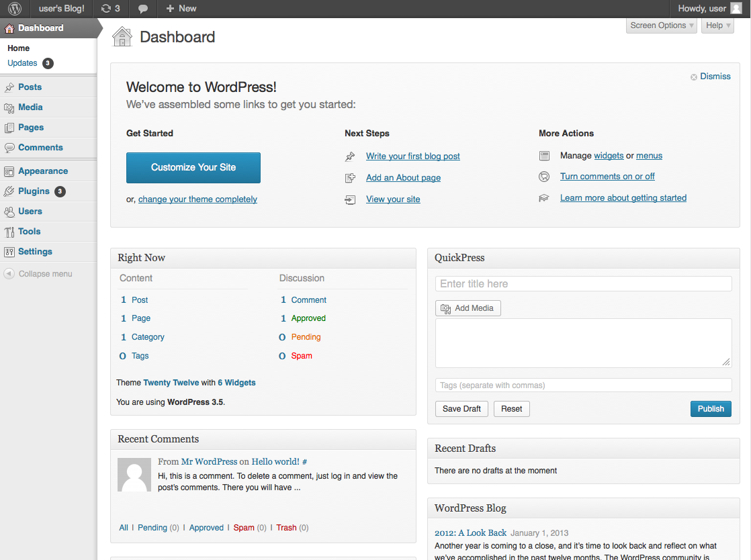Open the Howdy, user account menu
Screen dimensions: 751x560
pyautogui.click(x=710, y=9)
